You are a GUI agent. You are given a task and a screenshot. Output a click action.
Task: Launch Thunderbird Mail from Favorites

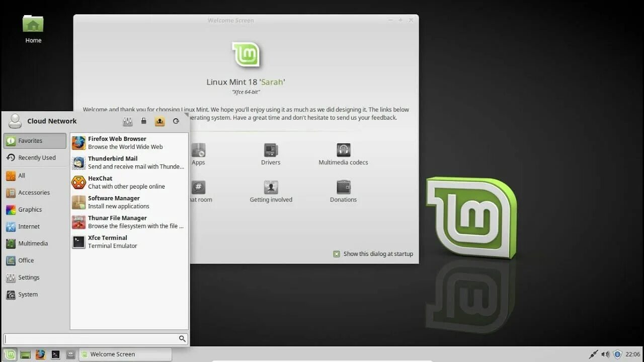point(129,162)
